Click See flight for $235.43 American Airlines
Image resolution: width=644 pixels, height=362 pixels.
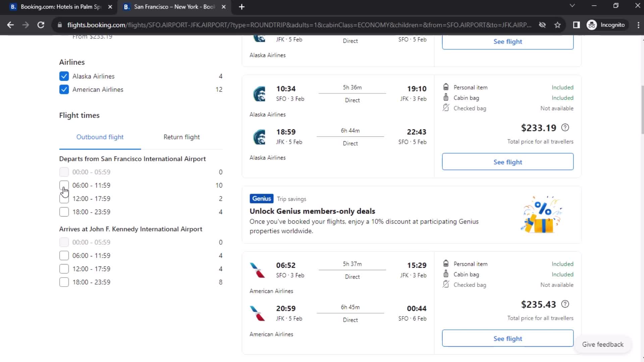pos(508,338)
